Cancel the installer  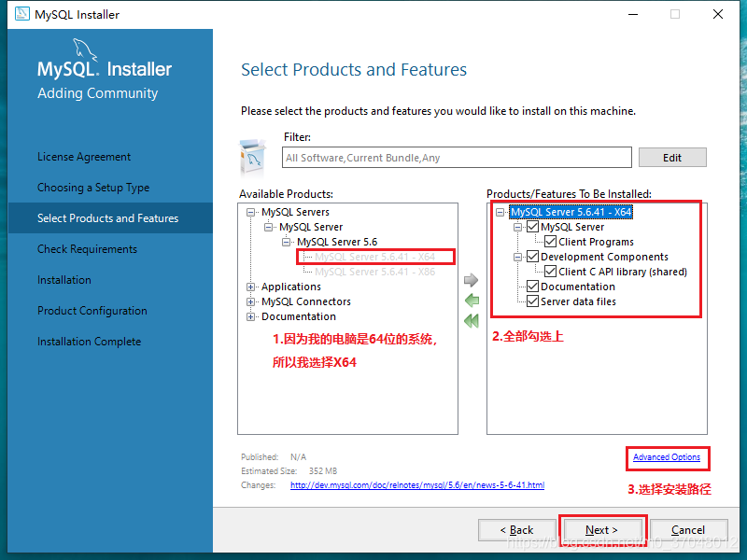click(x=688, y=530)
